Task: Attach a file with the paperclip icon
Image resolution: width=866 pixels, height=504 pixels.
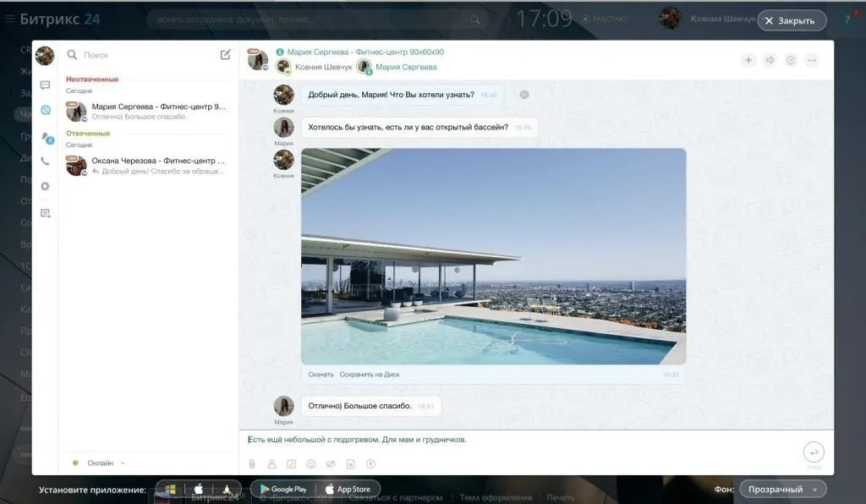Action: coord(251,463)
